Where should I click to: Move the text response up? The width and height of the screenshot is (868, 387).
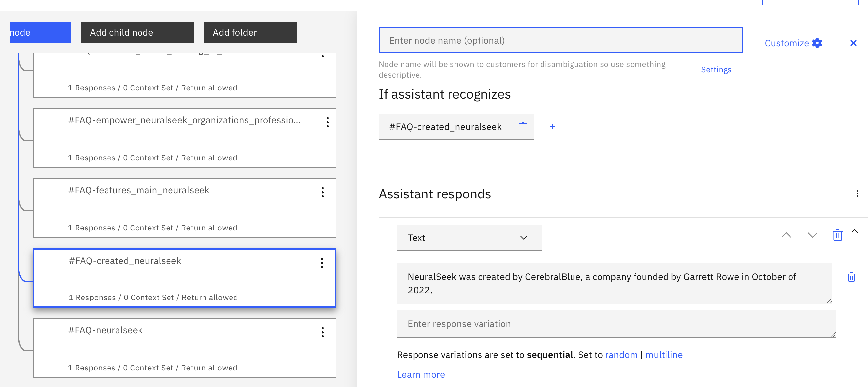click(786, 235)
